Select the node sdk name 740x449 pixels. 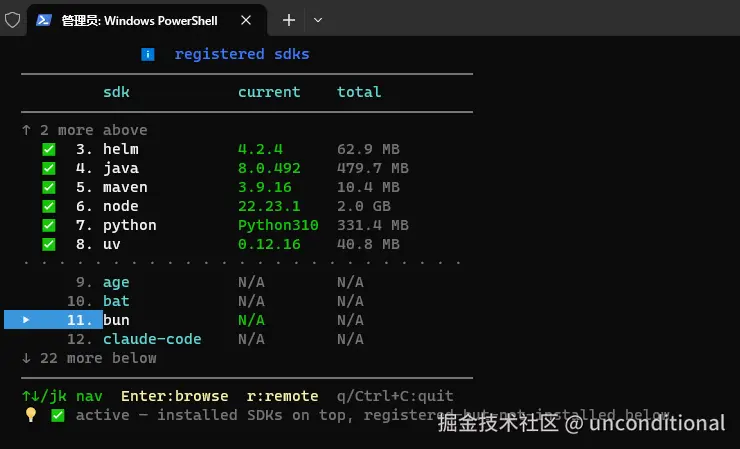pos(121,206)
